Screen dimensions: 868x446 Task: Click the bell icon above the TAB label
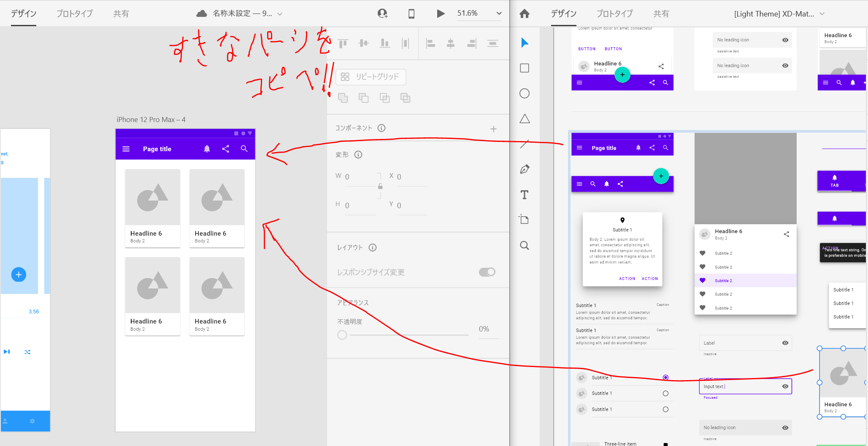(835, 177)
